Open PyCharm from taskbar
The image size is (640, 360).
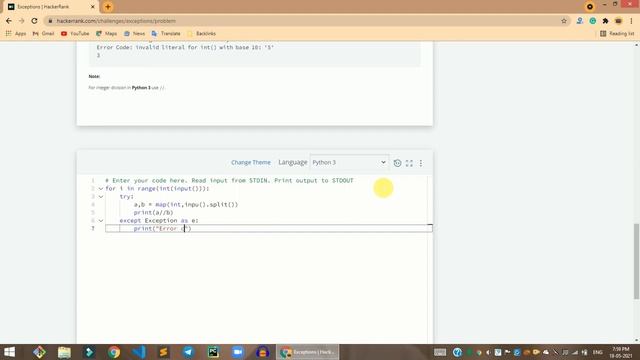[213, 352]
